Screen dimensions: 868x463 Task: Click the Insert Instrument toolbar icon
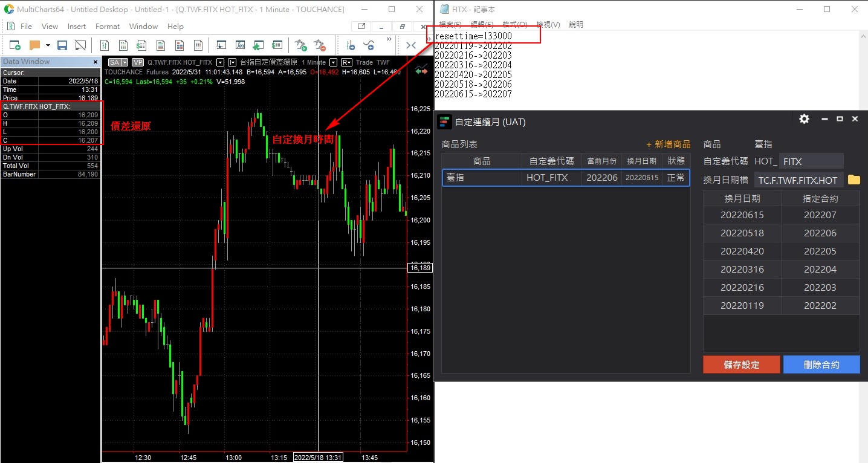(222, 45)
